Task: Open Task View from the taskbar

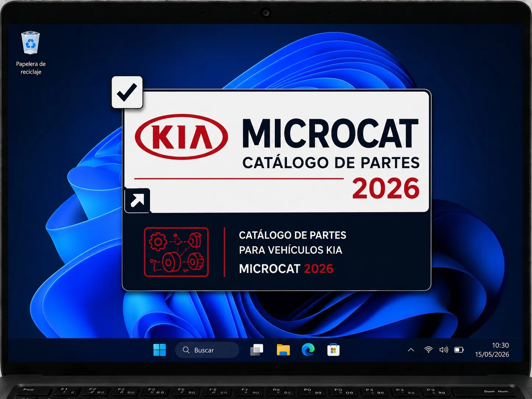Action: (257, 350)
